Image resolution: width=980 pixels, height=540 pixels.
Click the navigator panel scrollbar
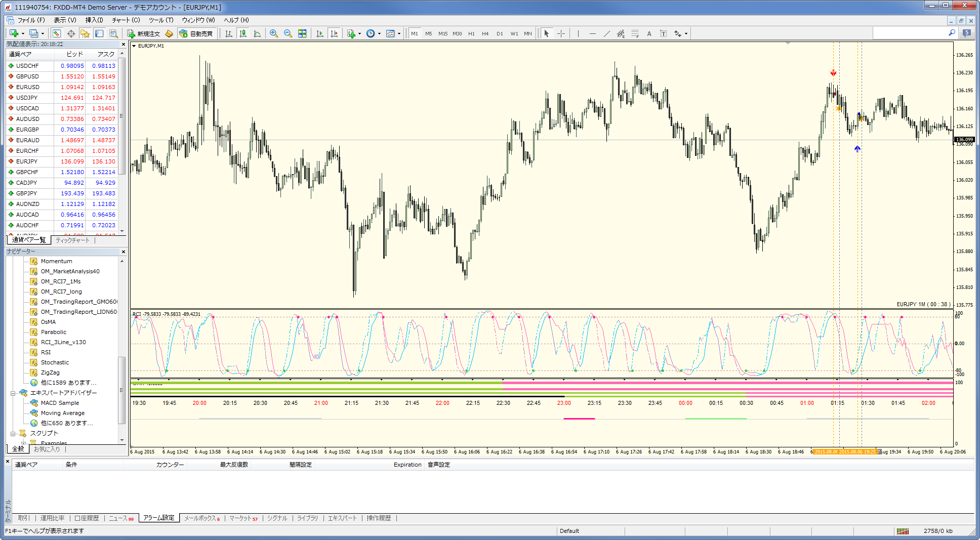click(121, 390)
